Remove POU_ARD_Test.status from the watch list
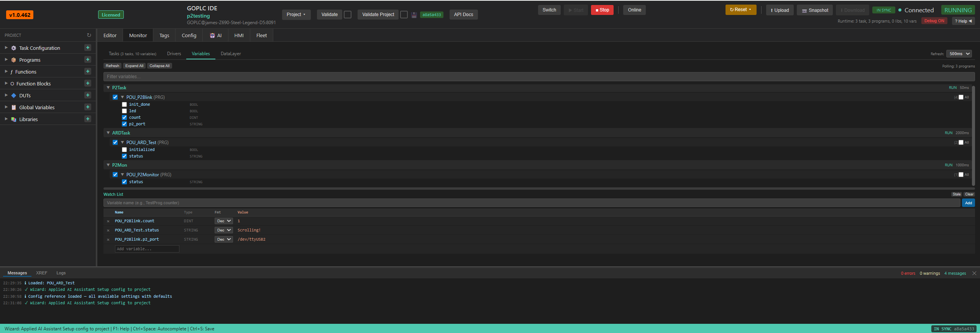980x333 pixels. click(108, 230)
